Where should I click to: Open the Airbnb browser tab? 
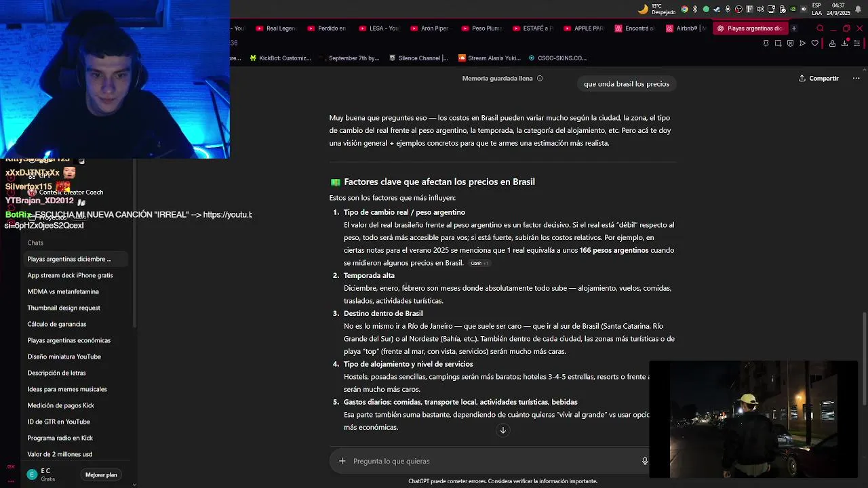coord(686,28)
